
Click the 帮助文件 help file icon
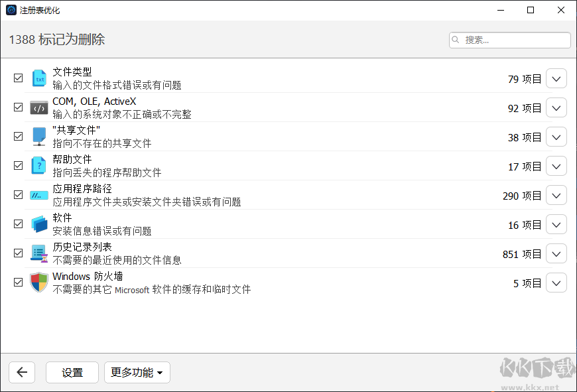coord(39,165)
